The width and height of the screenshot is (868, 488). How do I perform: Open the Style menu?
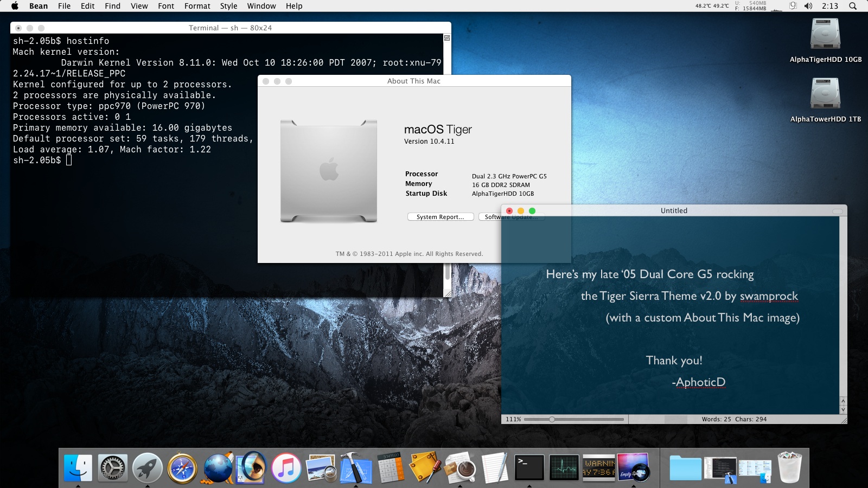[x=229, y=6]
